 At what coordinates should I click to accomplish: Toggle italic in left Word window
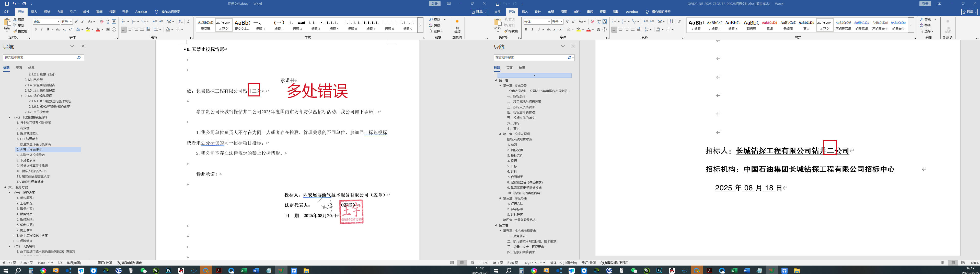coord(41,29)
